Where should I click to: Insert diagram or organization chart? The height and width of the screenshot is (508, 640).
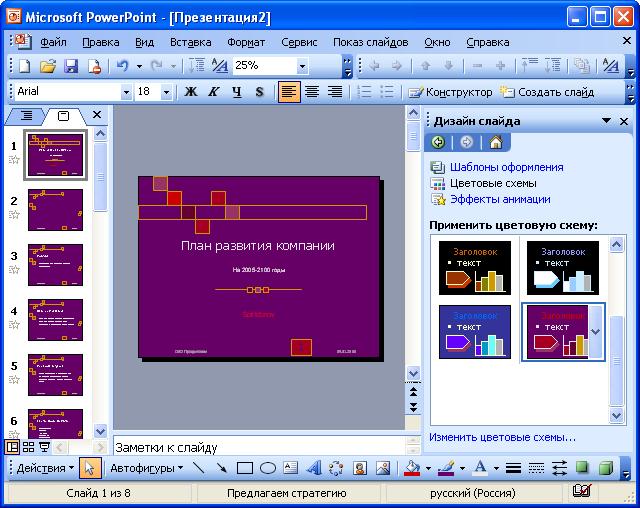click(336, 468)
